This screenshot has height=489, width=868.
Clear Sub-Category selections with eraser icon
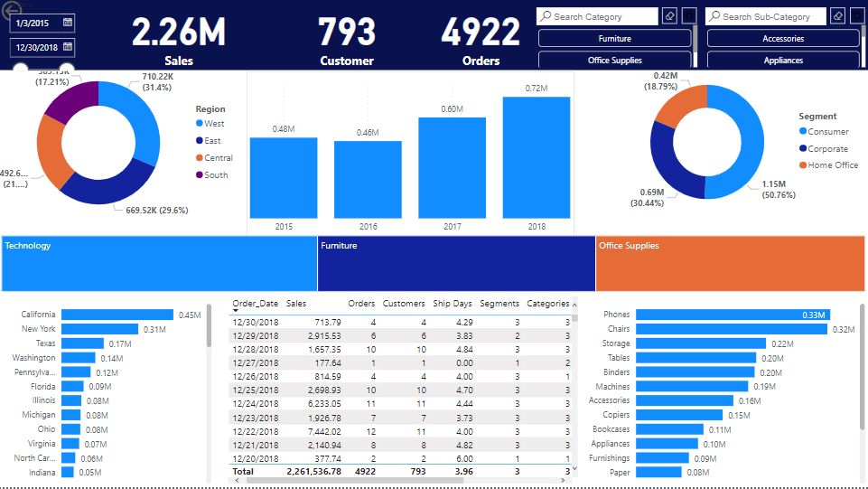click(x=838, y=16)
